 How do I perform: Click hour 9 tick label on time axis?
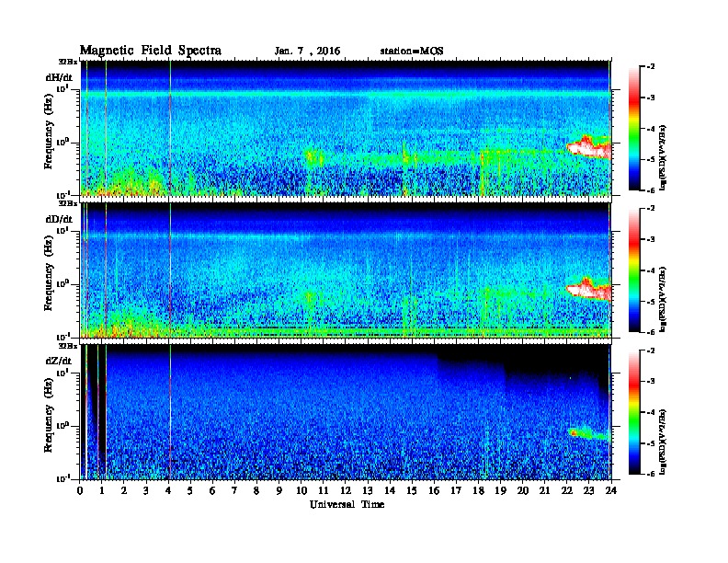[x=279, y=490]
